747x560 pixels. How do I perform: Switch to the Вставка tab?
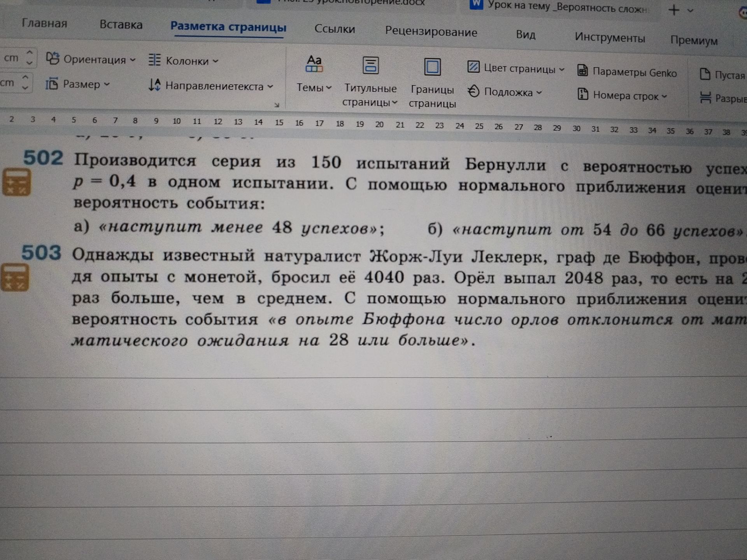point(121,24)
